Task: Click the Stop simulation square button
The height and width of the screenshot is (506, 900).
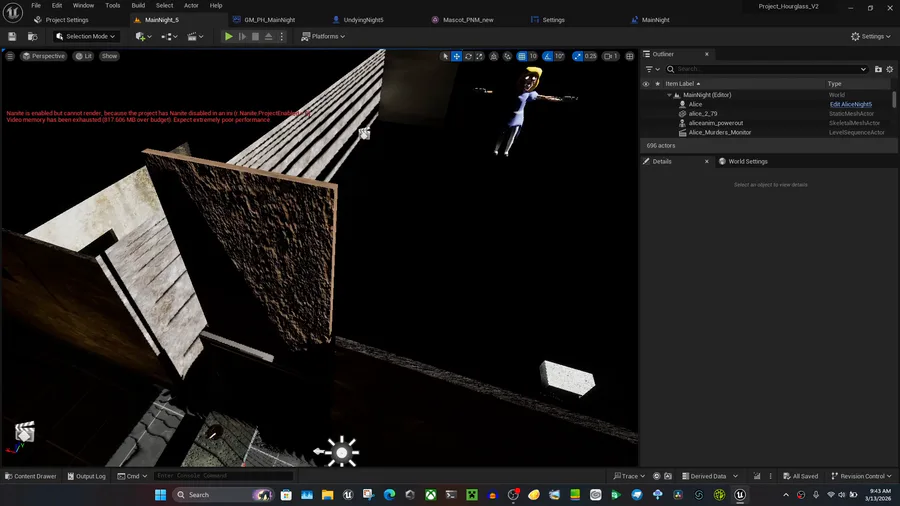Action: point(255,36)
